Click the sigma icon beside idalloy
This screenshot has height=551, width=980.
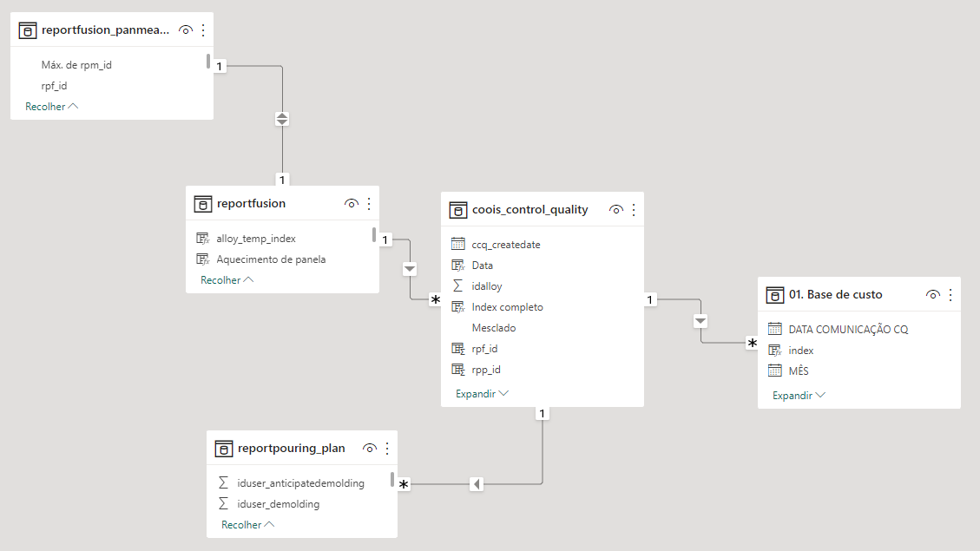click(458, 285)
